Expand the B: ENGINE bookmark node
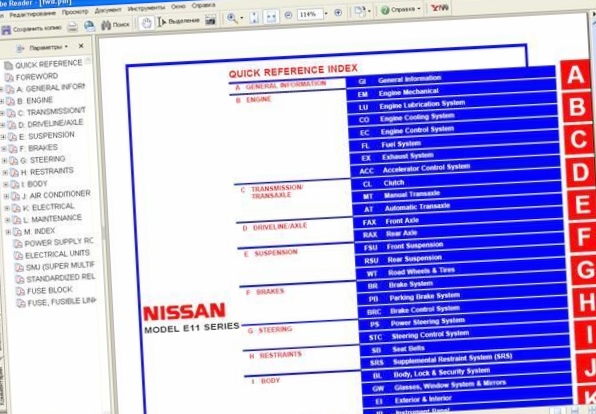The image size is (596, 414). coord(2,102)
